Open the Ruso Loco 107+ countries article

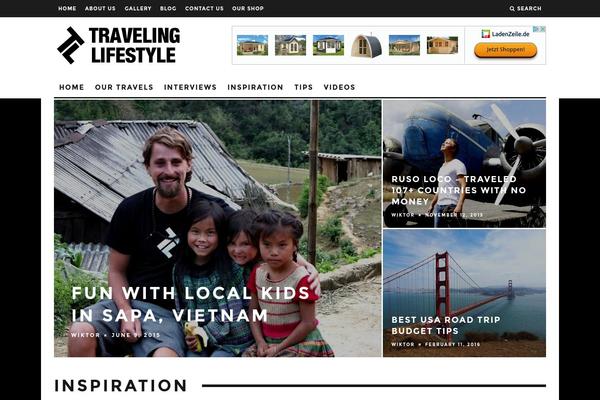459,190
